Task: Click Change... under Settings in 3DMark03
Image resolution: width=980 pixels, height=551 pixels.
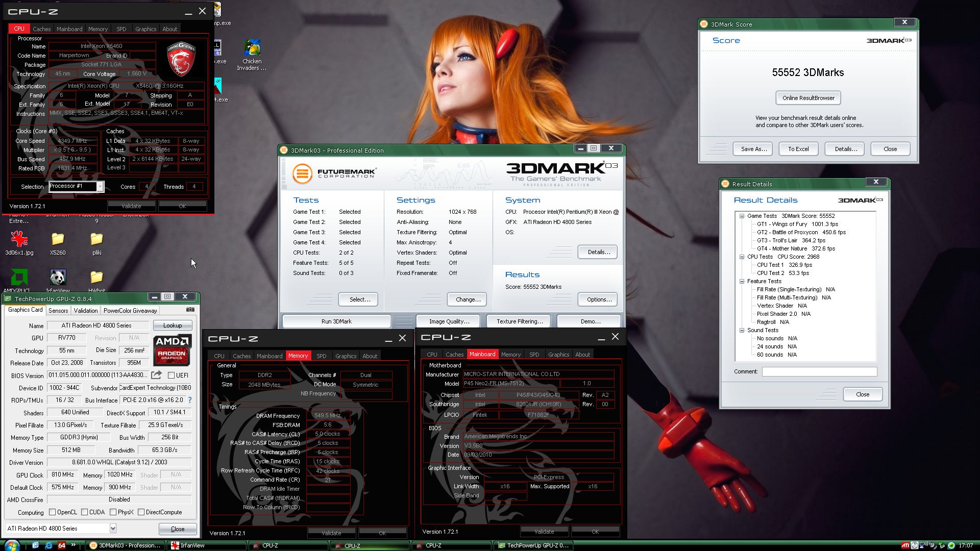Action: [x=468, y=299]
